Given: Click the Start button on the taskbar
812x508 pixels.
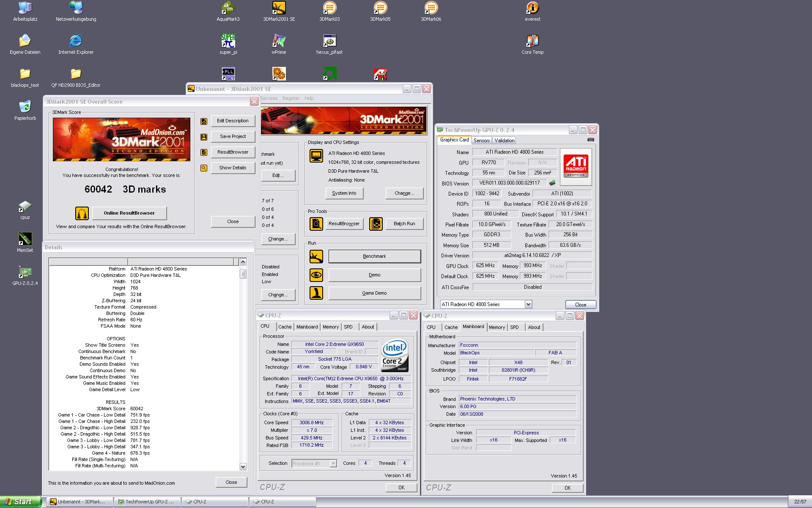Looking at the screenshot, I should point(21,502).
